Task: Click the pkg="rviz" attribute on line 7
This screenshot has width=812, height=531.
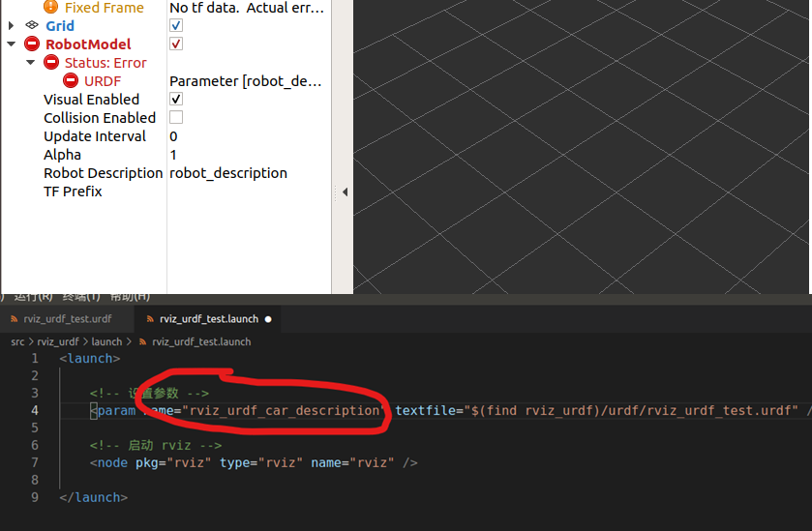Action: (x=173, y=462)
